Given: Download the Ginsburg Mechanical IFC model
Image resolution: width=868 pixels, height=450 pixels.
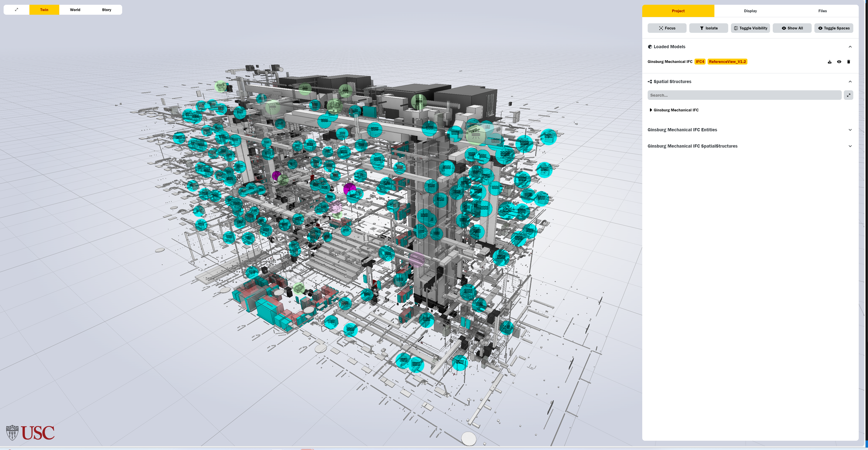Looking at the screenshot, I should coord(829,62).
